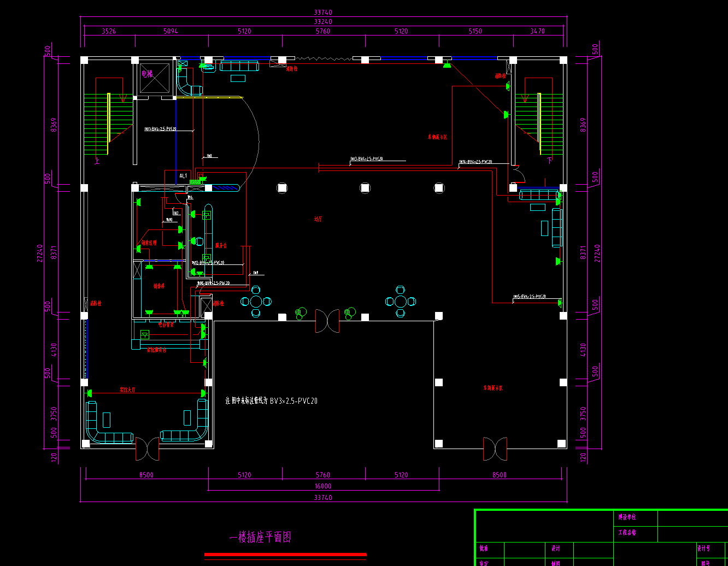
Task: Click the 上 label by left staircase
Action: (x=97, y=161)
